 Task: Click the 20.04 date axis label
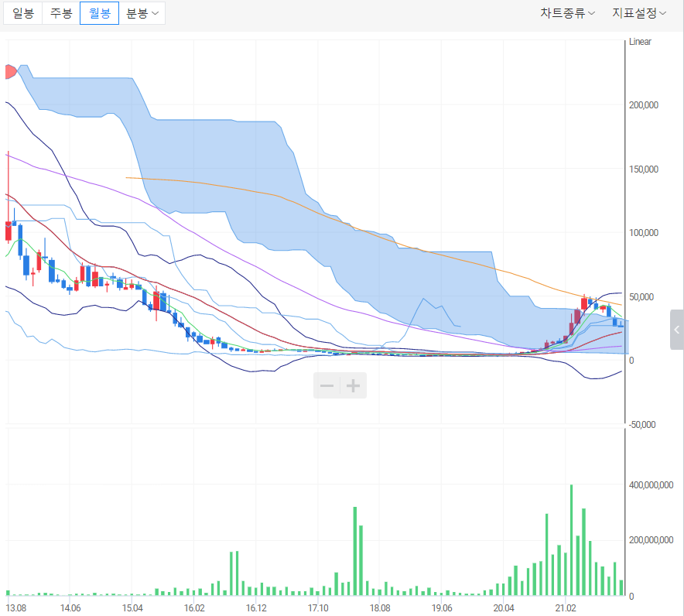click(x=504, y=608)
